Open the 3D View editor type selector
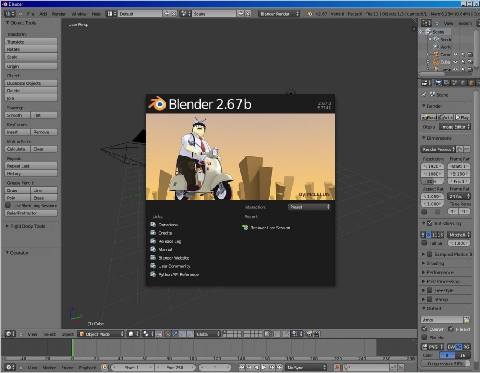Screen dimensions: 480x373 [10, 334]
